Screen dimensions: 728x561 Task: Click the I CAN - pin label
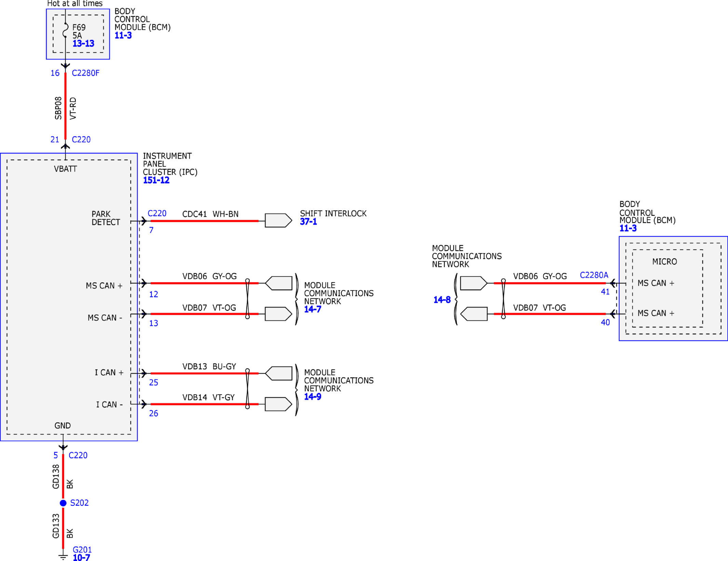click(109, 405)
